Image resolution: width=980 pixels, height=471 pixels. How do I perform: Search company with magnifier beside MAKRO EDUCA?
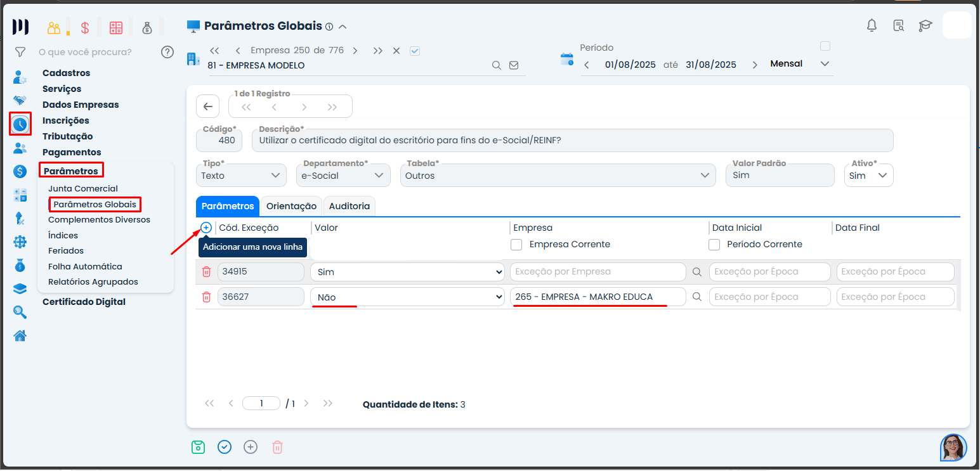coord(696,297)
